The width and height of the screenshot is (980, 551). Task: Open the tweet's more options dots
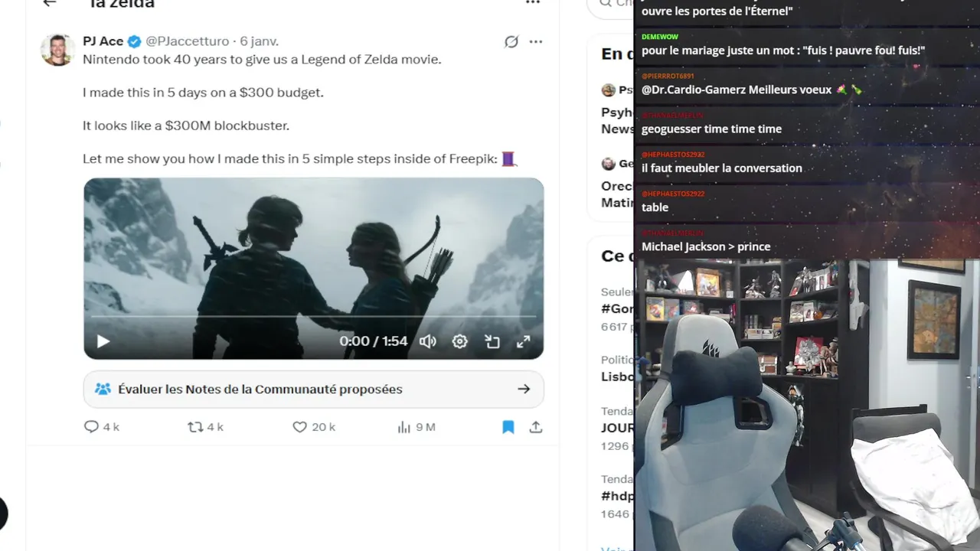[536, 42]
